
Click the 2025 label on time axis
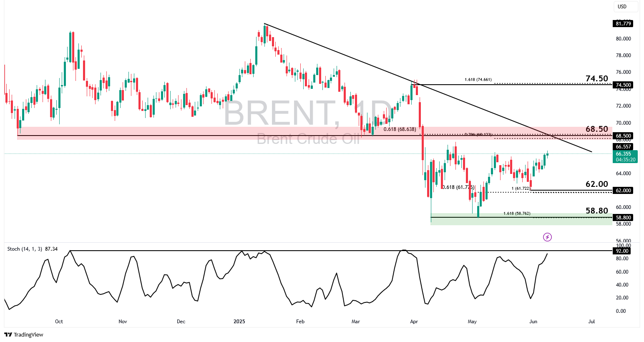point(239,322)
